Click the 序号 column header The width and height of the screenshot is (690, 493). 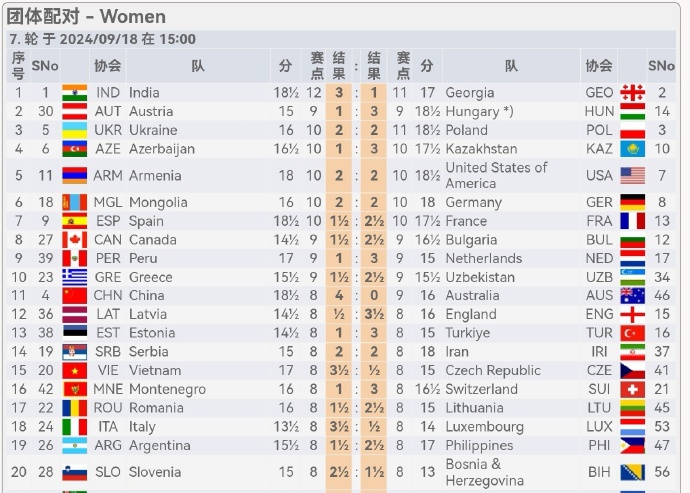click(x=18, y=66)
